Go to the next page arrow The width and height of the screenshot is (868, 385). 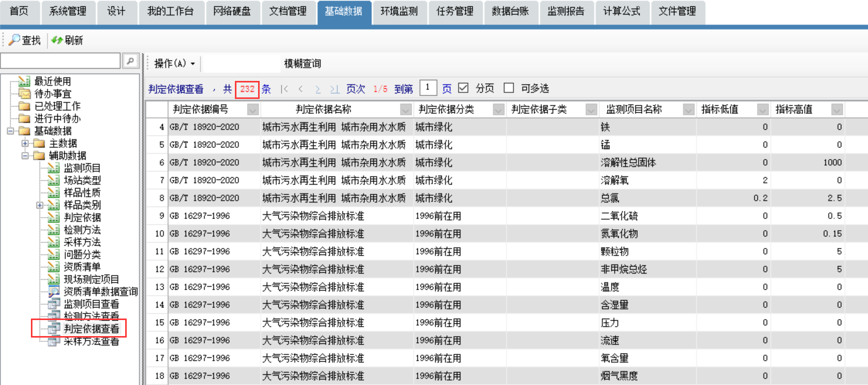[x=318, y=89]
